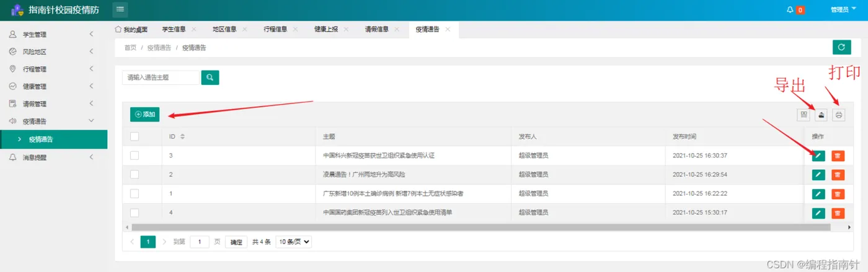Edit the row with ID 1
Screen dimensions: 868x272
[819, 194]
